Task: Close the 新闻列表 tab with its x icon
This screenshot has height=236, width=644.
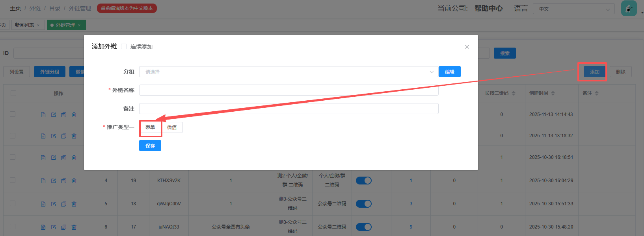Action: pyautogui.click(x=38, y=25)
